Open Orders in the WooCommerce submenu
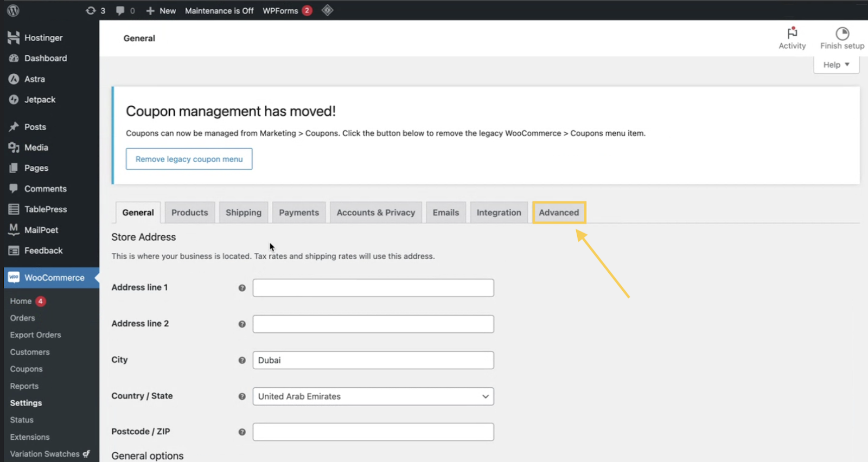The height and width of the screenshot is (462, 868). pos(22,318)
